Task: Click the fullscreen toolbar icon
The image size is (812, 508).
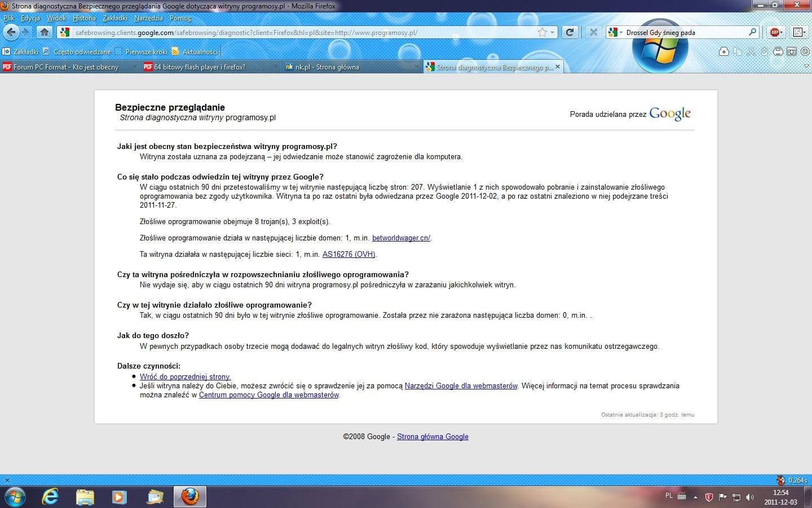Action: point(792,51)
